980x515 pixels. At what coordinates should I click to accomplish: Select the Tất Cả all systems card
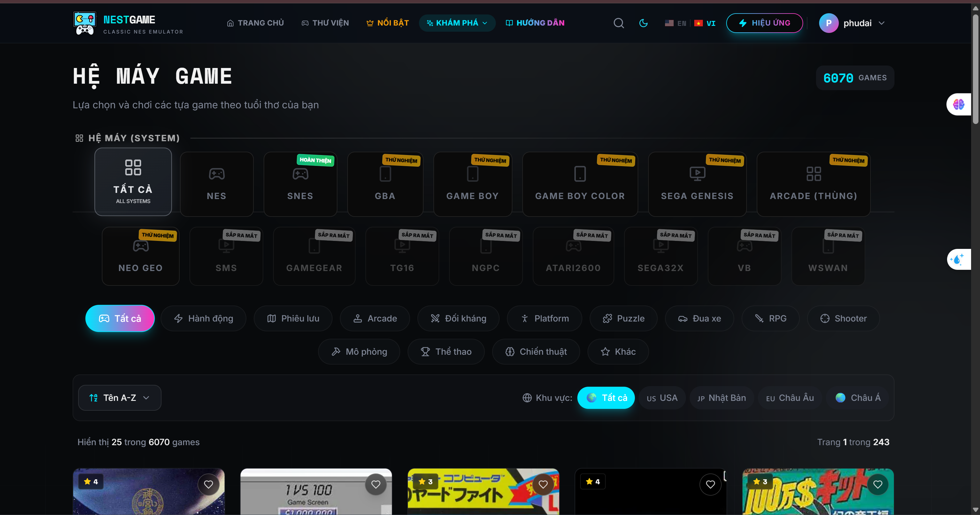click(x=133, y=182)
